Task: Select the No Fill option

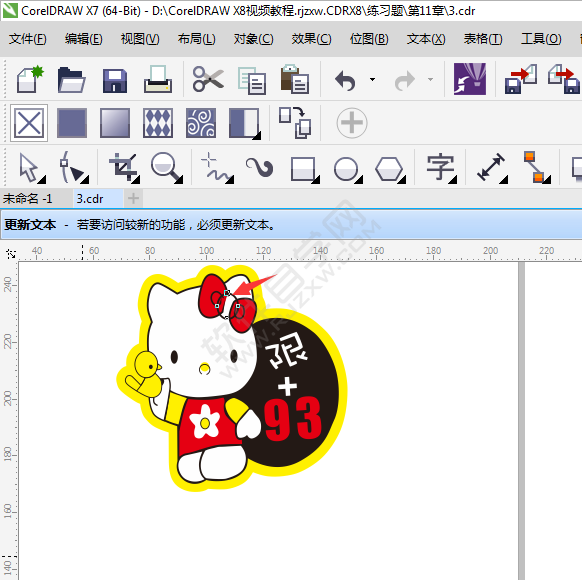Action: point(29,123)
